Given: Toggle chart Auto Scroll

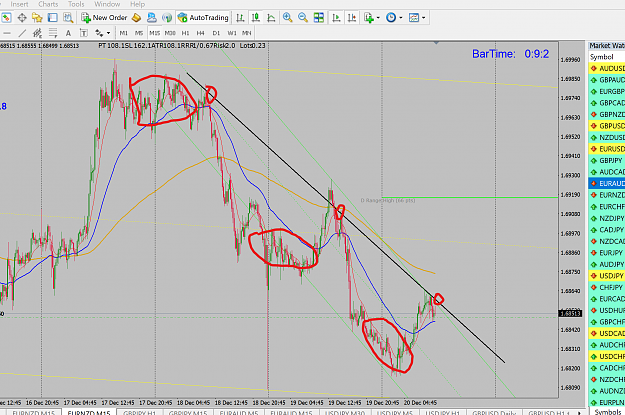Looking at the screenshot, I should tap(336, 18).
